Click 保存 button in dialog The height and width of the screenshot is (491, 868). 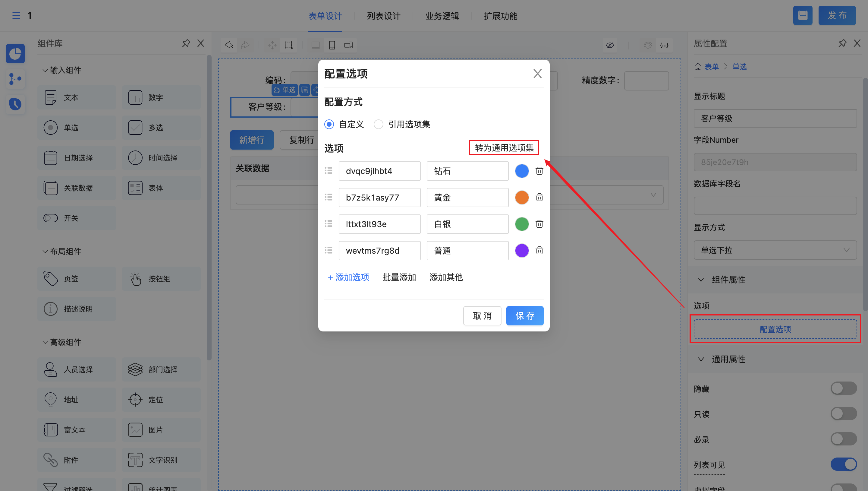(x=524, y=316)
